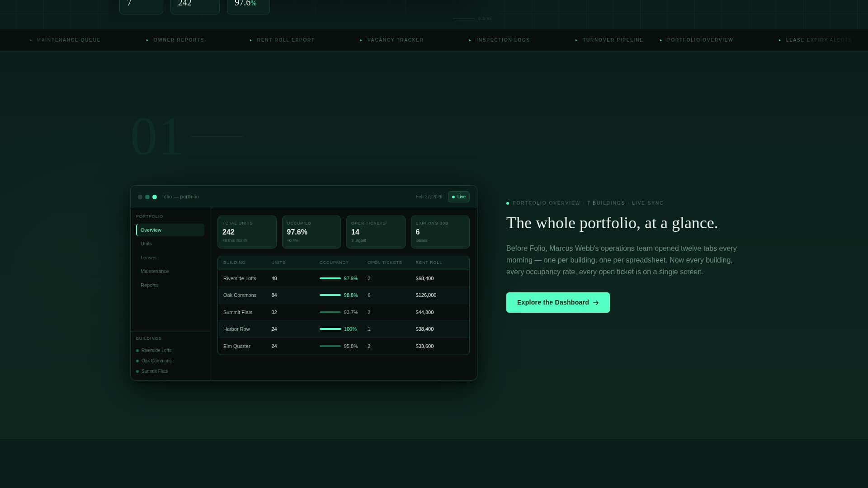The image size is (868, 488).
Task: Click the green dot beside Riverside Lofts
Action: (x=137, y=350)
